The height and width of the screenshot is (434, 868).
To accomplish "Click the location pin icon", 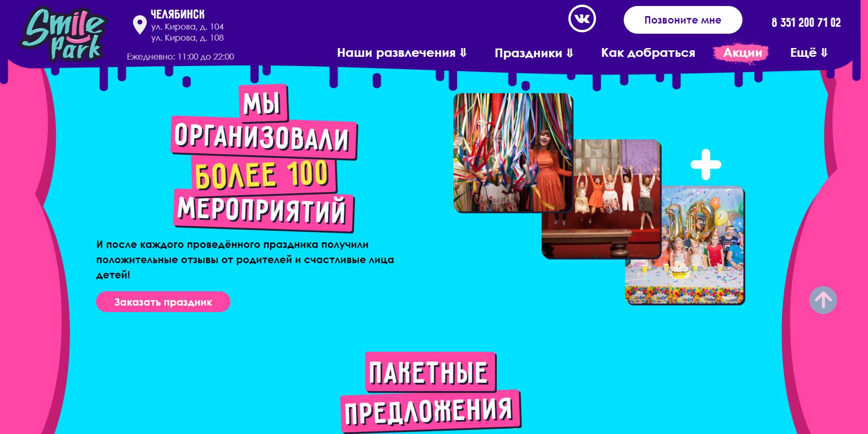I will click(x=139, y=25).
